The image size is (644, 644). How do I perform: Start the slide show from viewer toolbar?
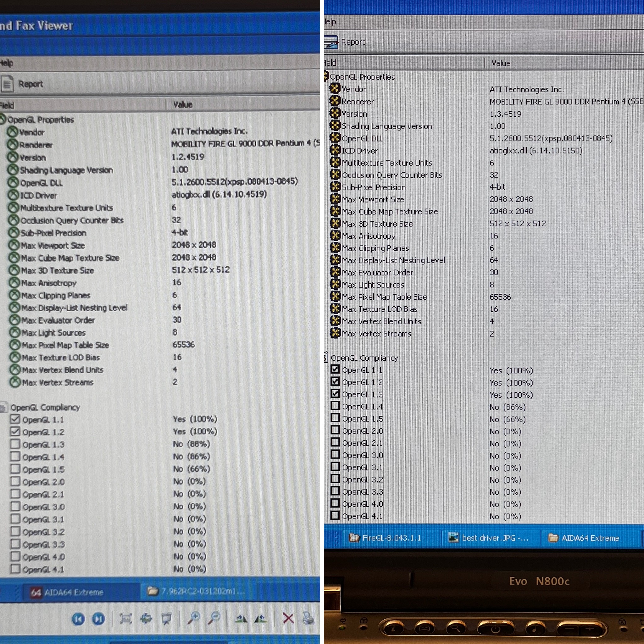[x=166, y=619]
